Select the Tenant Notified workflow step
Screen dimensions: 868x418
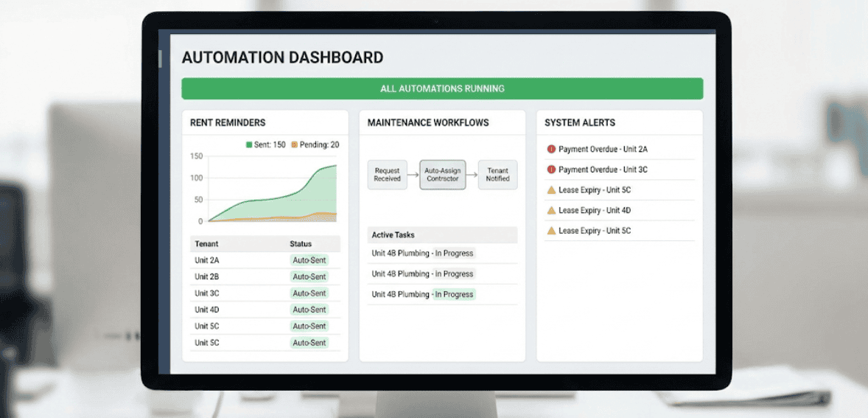pos(497,175)
